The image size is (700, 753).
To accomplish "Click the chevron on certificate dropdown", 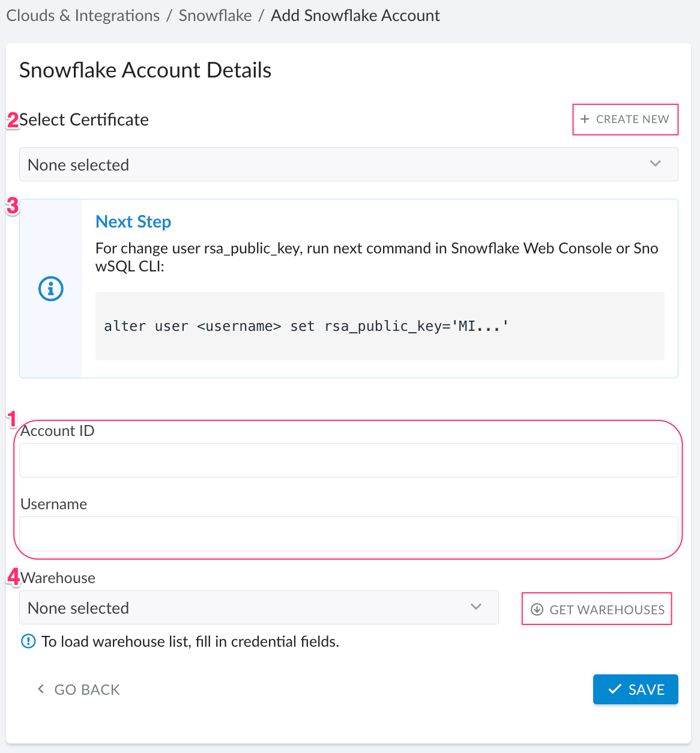I will coord(656,163).
